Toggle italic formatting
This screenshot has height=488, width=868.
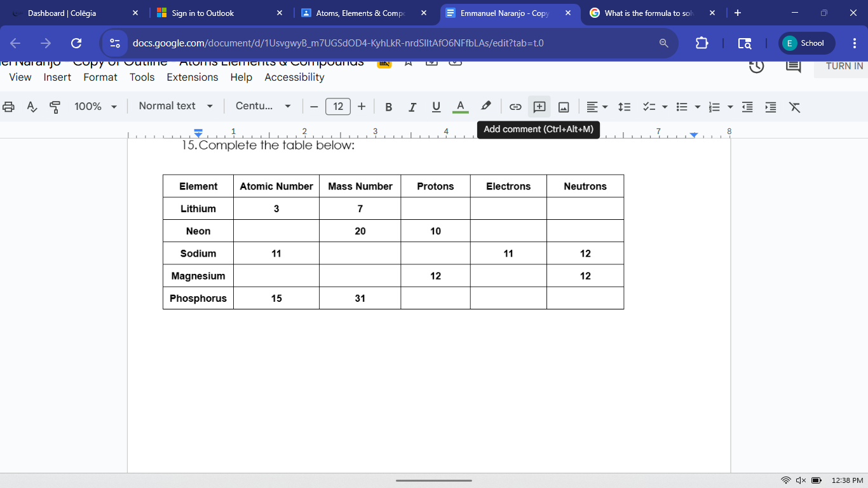412,106
